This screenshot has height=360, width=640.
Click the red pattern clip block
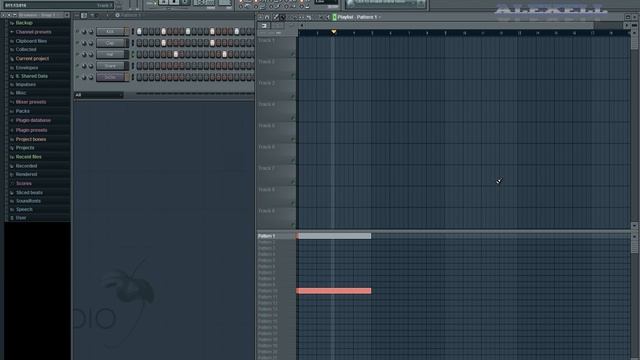point(334,291)
